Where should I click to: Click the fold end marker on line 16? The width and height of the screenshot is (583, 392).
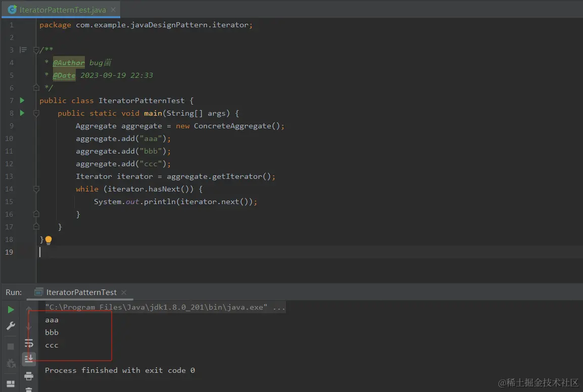pyautogui.click(x=36, y=214)
